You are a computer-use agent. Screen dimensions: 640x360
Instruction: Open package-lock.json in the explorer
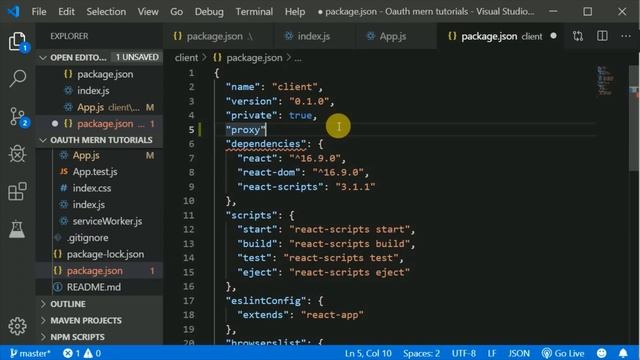99,254
